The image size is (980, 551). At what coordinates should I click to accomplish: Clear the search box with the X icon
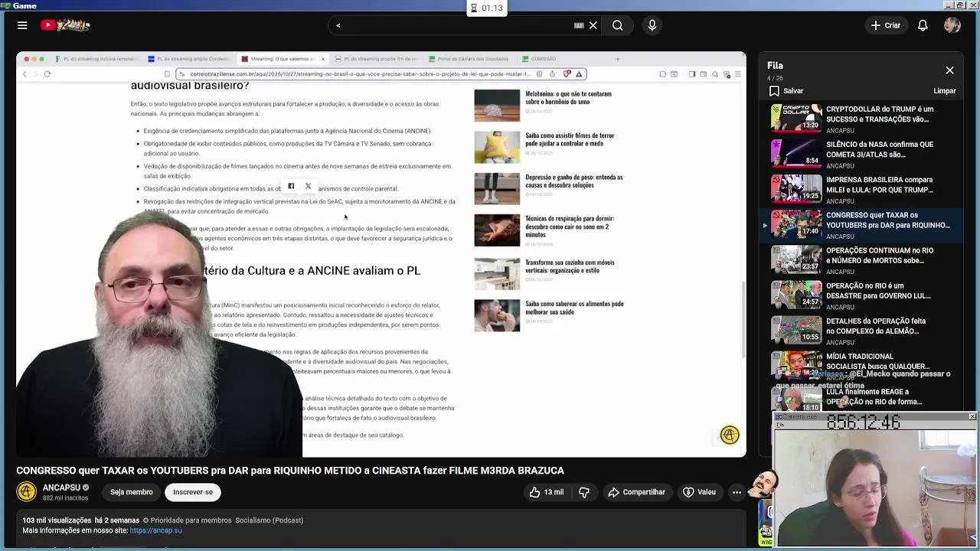593,25
